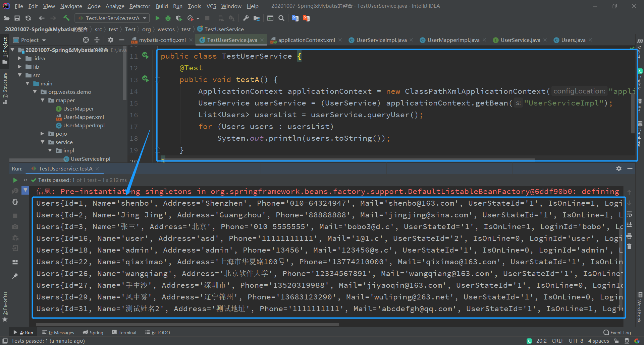The width and height of the screenshot is (644, 345).
Task: Open Event Log from status bar
Action: point(617,332)
